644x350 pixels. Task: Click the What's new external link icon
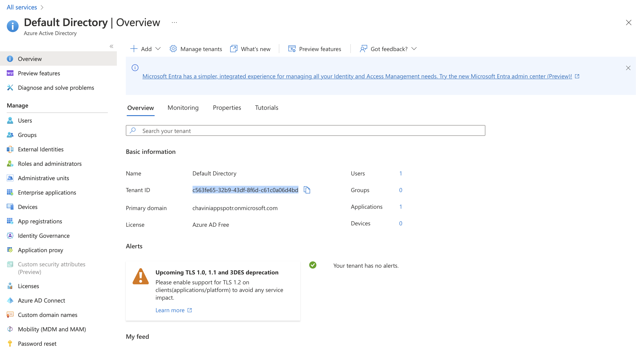click(x=233, y=49)
